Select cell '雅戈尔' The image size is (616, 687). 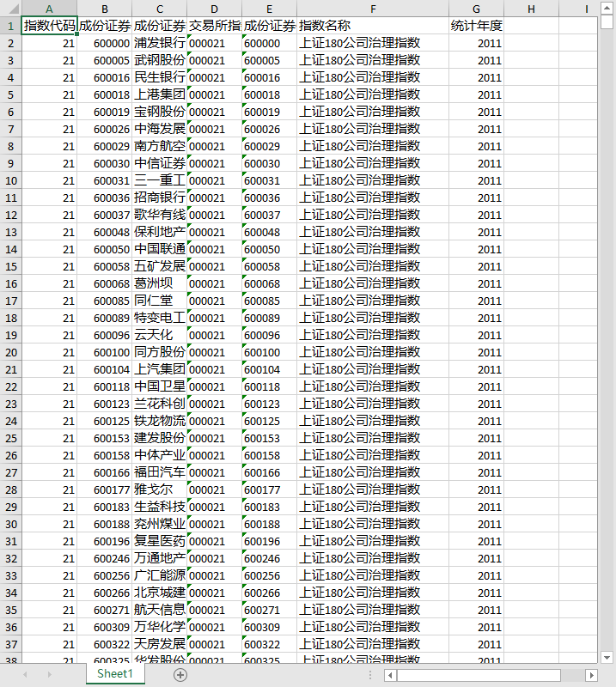click(160, 489)
